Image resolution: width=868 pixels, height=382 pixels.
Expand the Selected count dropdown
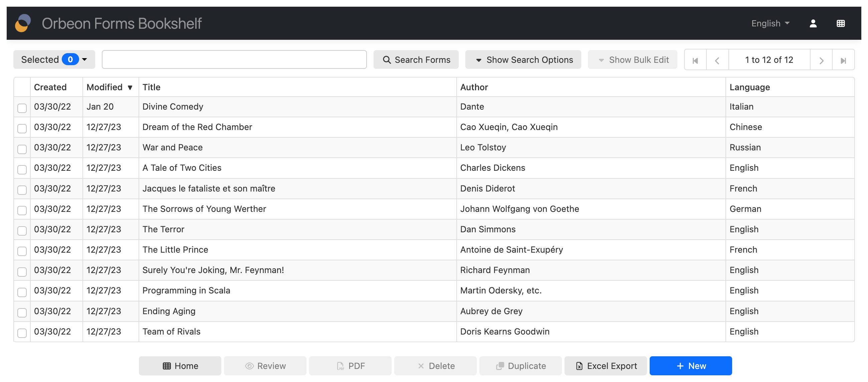click(x=54, y=59)
